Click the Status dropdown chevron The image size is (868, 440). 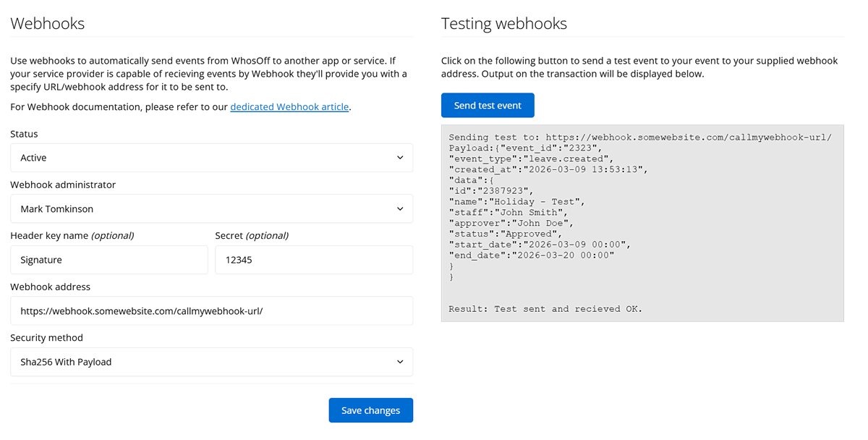[400, 158]
